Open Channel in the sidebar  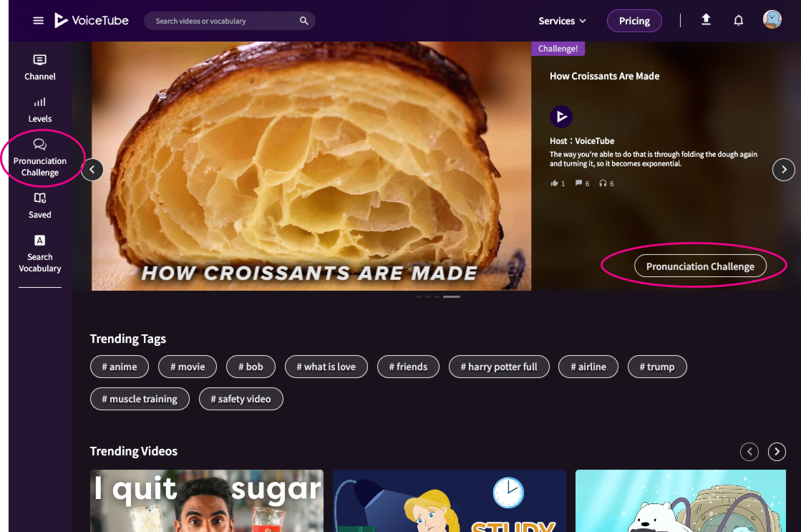coord(40,67)
